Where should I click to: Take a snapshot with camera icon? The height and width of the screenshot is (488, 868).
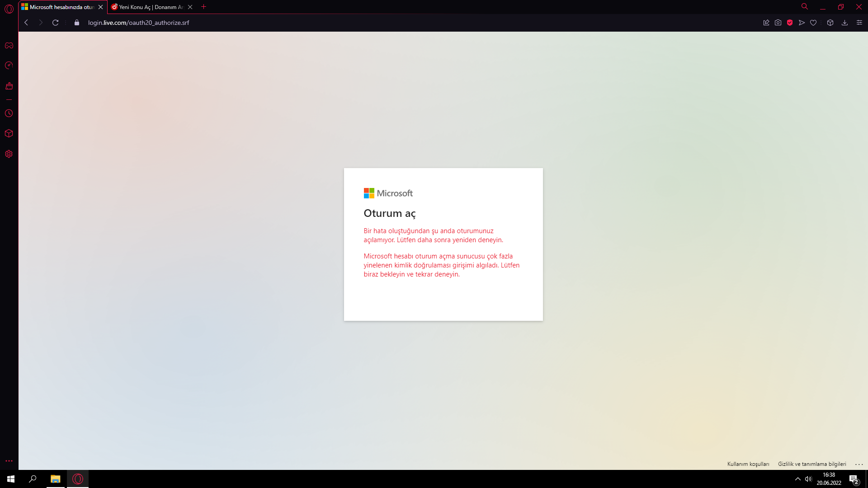click(778, 23)
